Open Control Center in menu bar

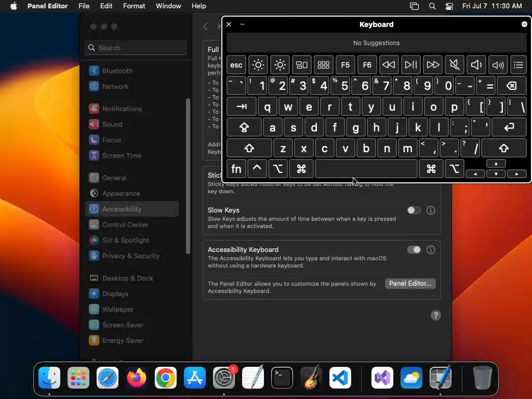[449, 6]
